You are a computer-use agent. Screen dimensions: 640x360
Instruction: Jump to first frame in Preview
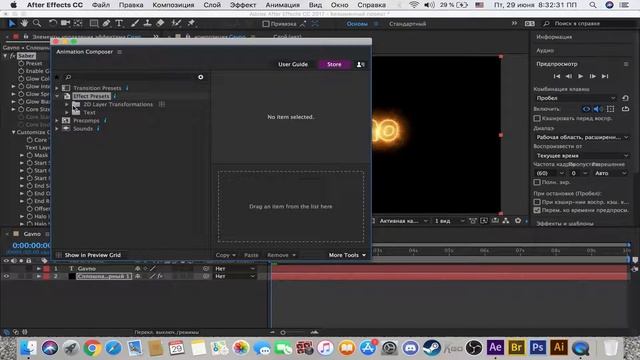click(x=556, y=76)
